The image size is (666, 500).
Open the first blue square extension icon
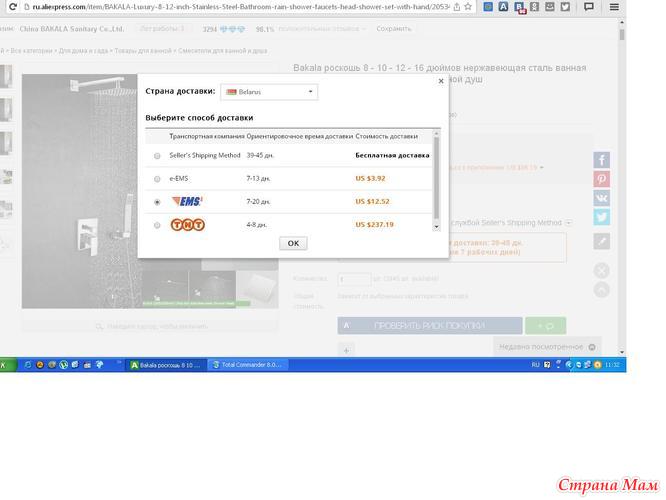point(488,7)
